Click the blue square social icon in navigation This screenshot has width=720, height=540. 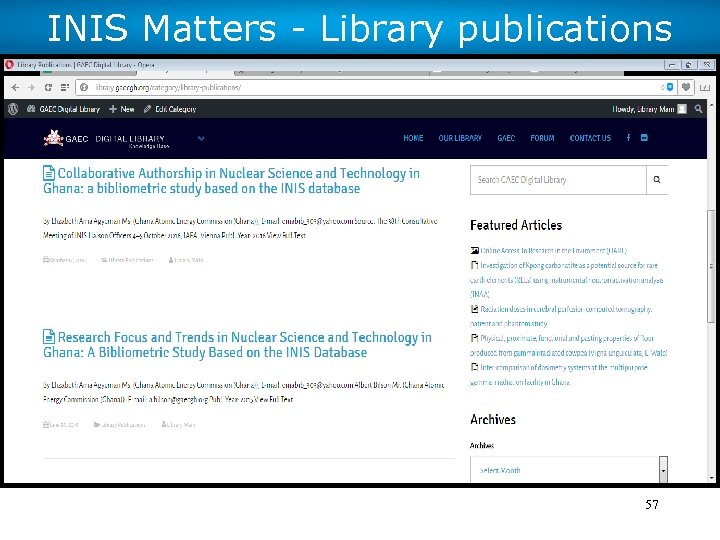(x=644, y=137)
